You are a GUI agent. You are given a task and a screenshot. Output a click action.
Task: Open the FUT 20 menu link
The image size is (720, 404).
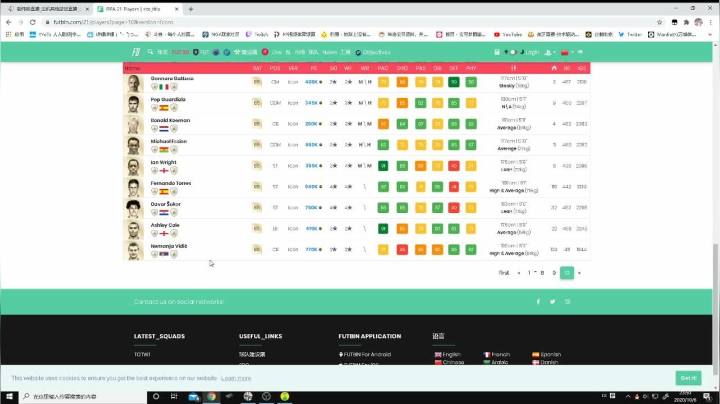pyautogui.click(x=180, y=52)
